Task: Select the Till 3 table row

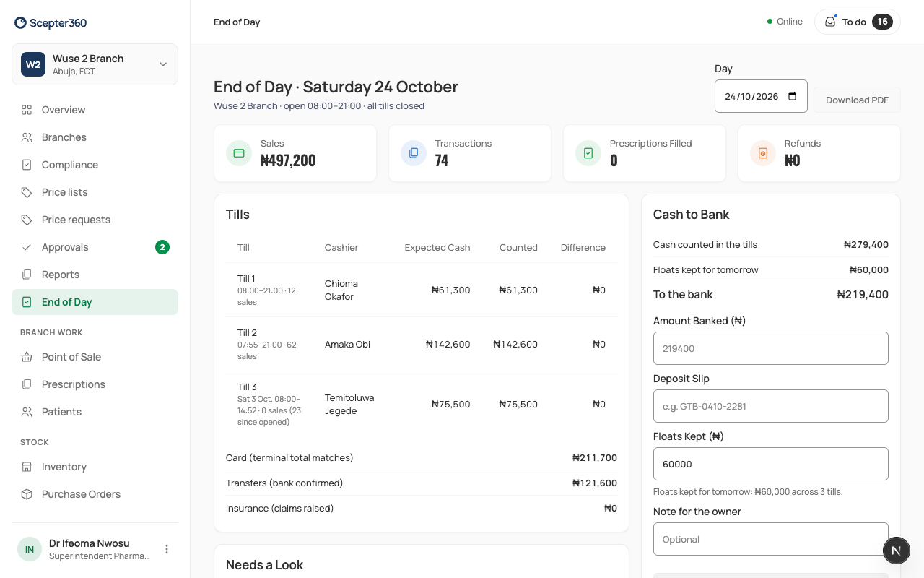Action: (x=422, y=405)
